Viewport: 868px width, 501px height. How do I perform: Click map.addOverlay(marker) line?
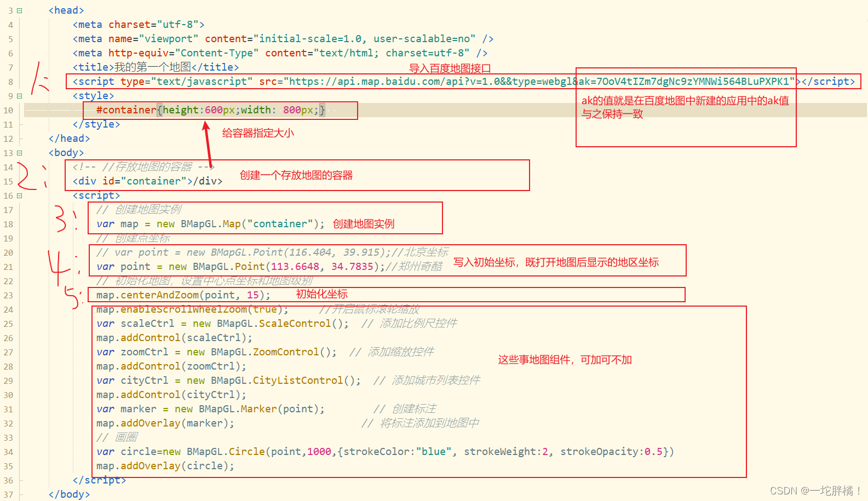(165, 423)
